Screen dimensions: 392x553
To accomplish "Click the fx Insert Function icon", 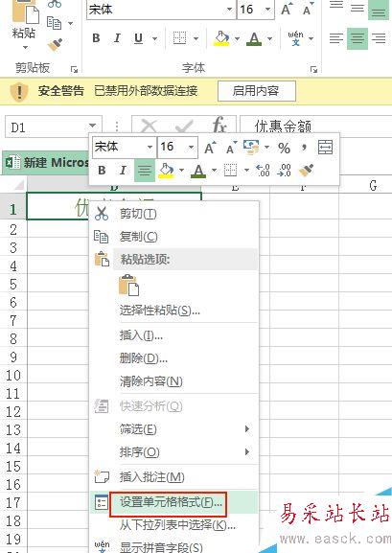I will tap(219, 126).
